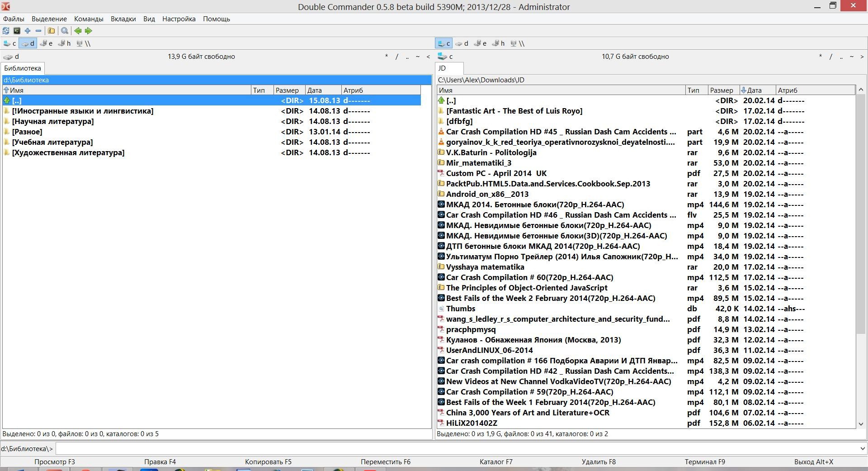Go back with the green left arrow
Image resolution: width=868 pixels, height=471 pixels.
(78, 31)
